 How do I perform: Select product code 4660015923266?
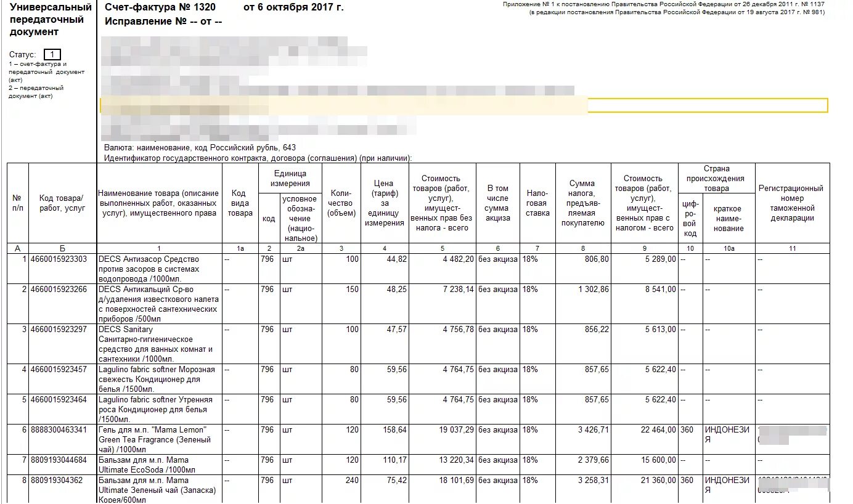59,290
